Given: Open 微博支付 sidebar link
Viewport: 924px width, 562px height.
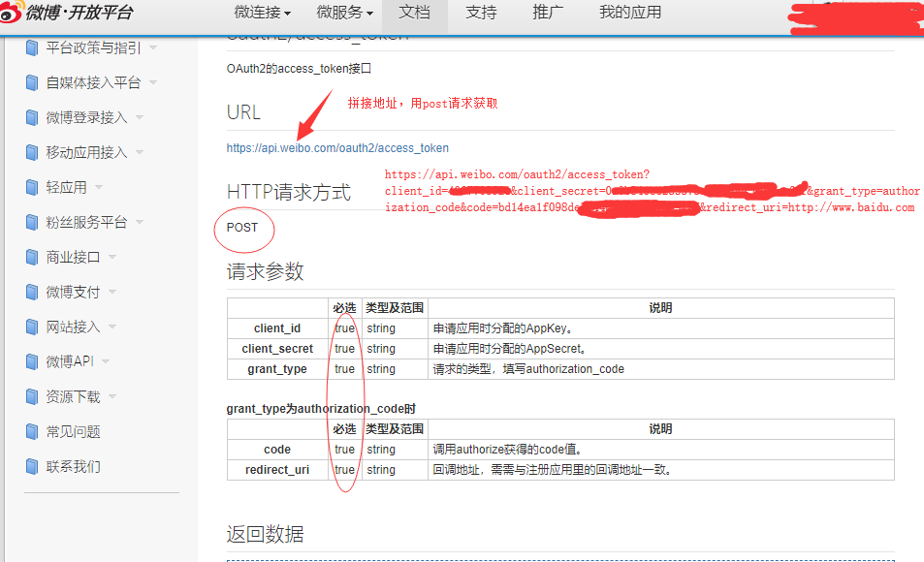Looking at the screenshot, I should click(73, 292).
